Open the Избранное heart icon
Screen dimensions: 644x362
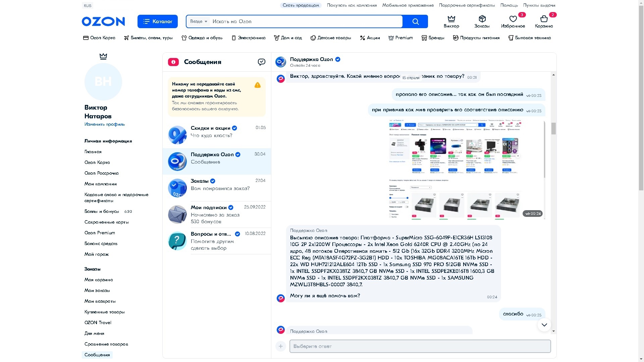[513, 19]
